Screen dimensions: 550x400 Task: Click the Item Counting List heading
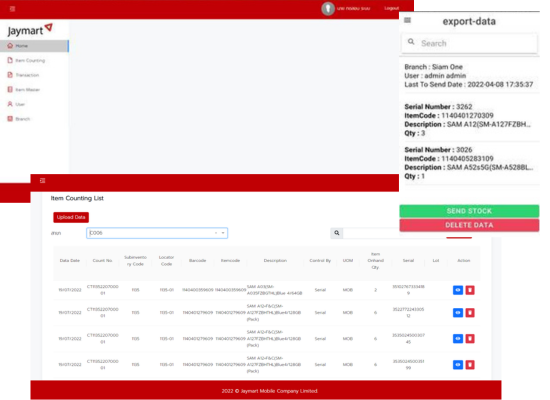77,198
